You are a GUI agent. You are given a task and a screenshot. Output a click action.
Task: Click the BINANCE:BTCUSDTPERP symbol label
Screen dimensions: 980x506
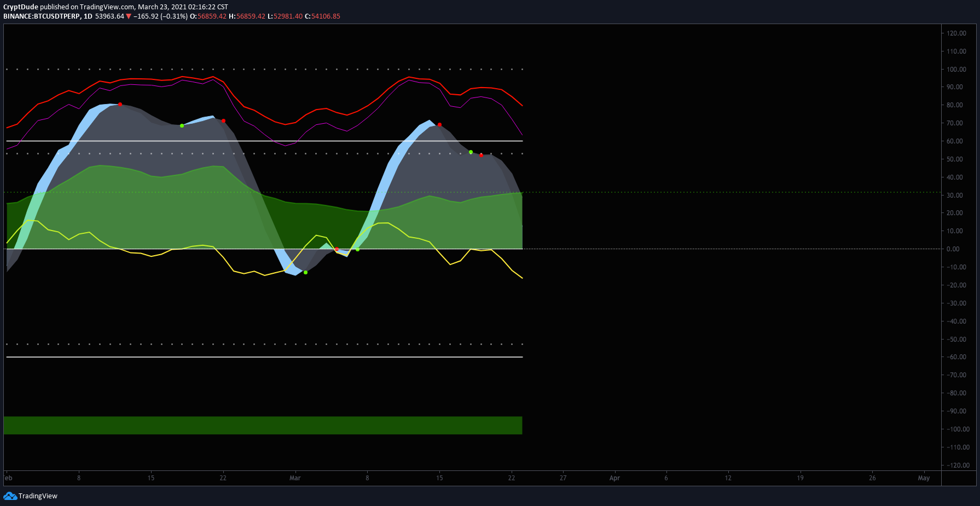point(42,16)
